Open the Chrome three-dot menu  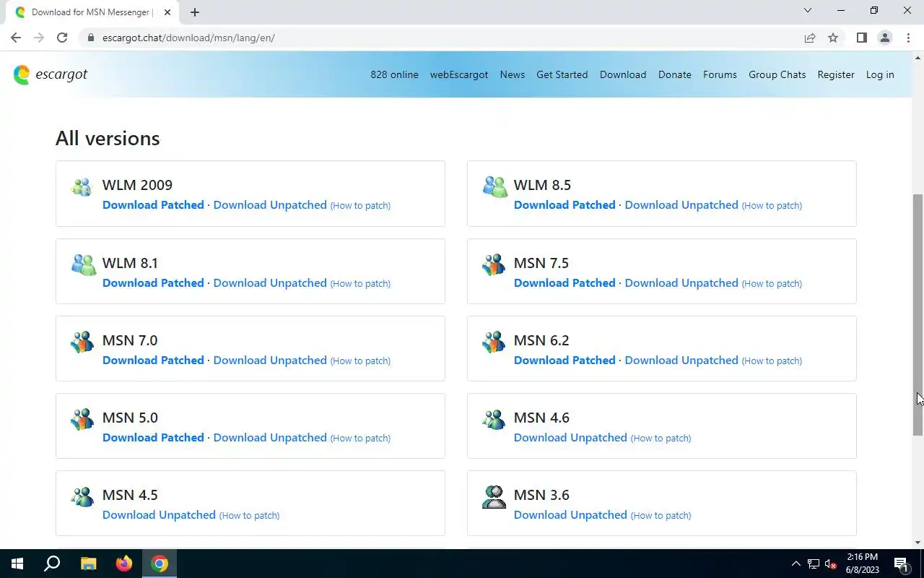[908, 38]
